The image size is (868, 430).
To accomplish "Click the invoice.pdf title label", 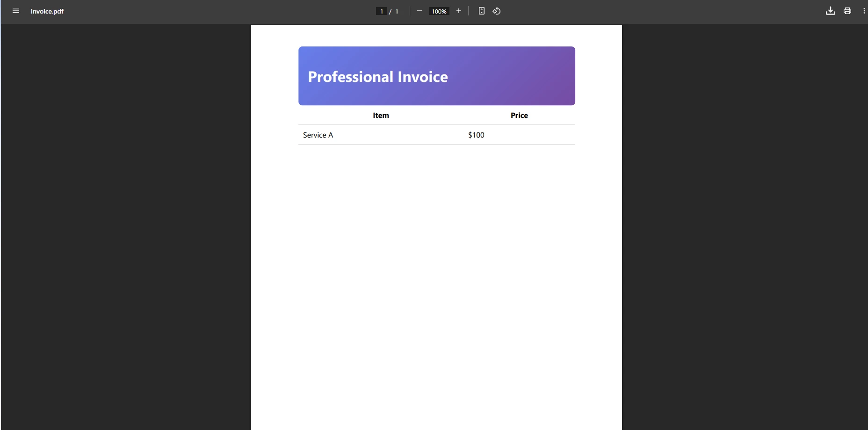I will pyautogui.click(x=47, y=11).
